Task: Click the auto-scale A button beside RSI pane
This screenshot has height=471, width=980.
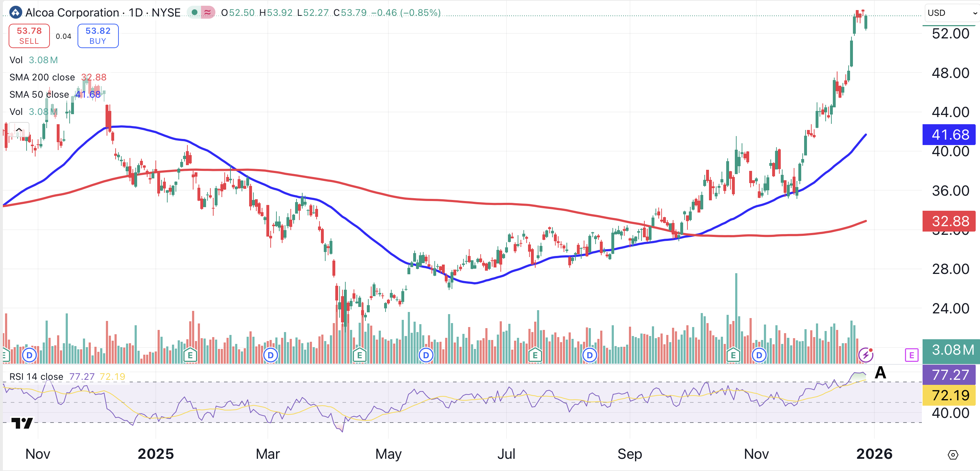Action: pyautogui.click(x=880, y=373)
